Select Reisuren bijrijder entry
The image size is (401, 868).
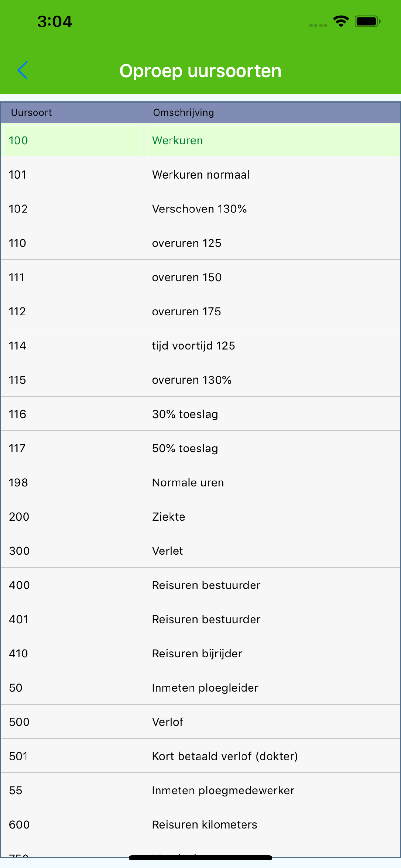coord(200,653)
